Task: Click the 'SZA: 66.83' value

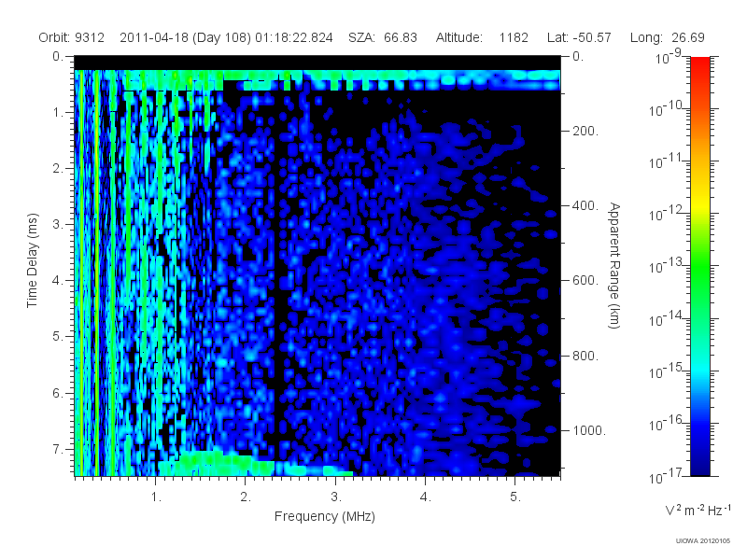Action: [383, 37]
